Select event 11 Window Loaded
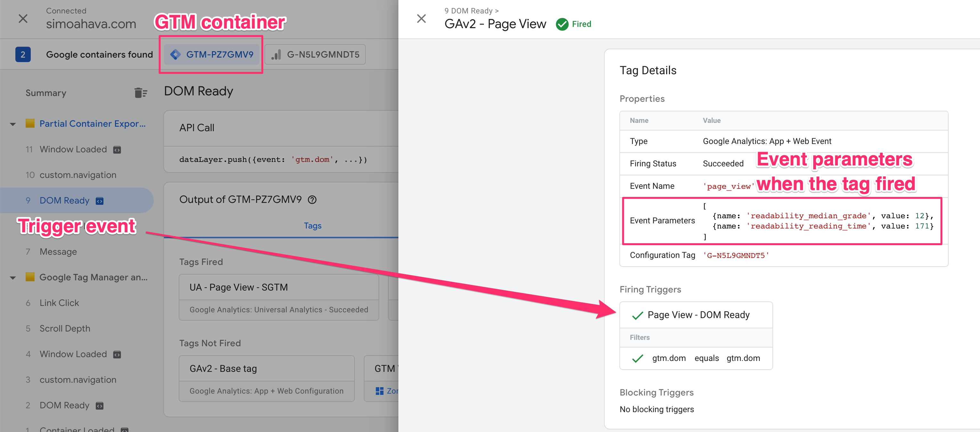 point(73,149)
